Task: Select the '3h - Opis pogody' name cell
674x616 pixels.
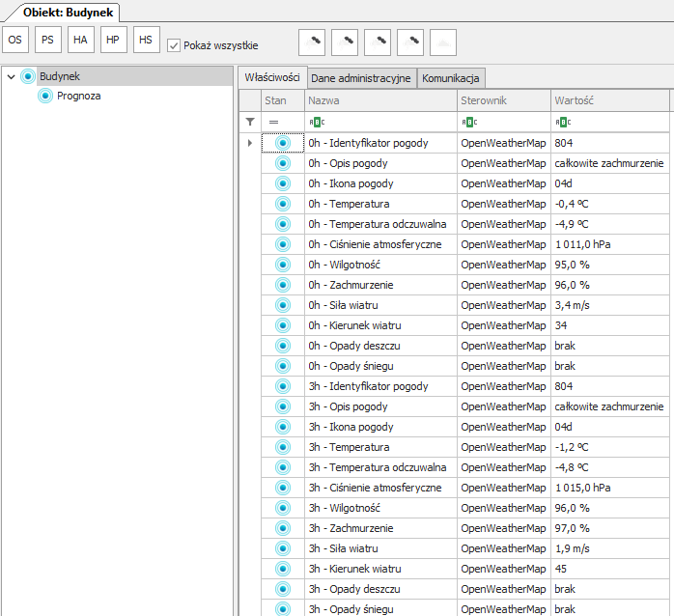Action: [x=380, y=406]
